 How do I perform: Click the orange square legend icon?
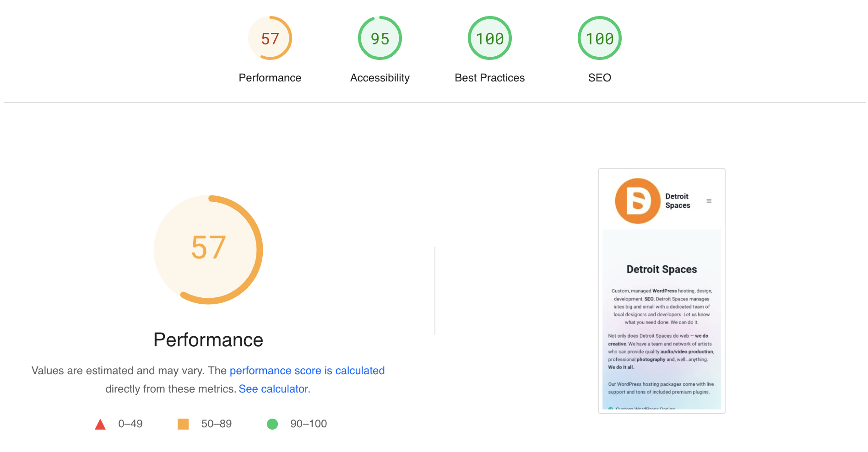click(183, 424)
